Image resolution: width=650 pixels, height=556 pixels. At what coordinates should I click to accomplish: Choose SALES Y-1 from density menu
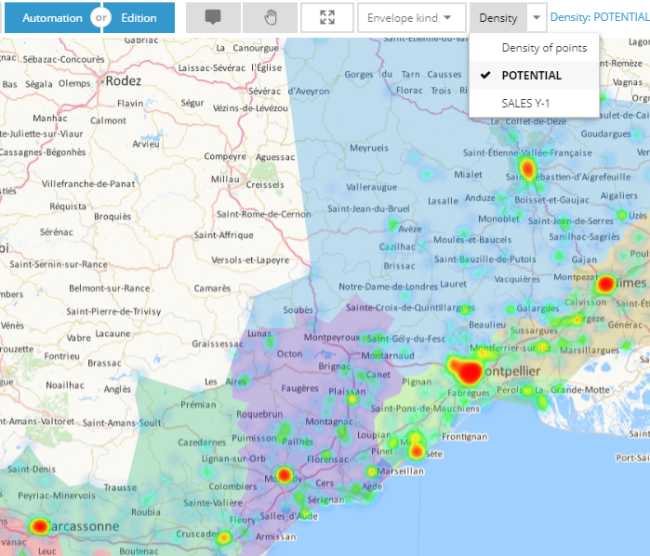526,103
